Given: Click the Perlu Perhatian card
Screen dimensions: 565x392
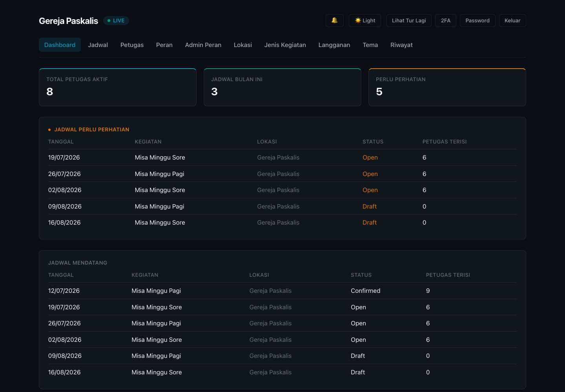Looking at the screenshot, I should [x=447, y=87].
